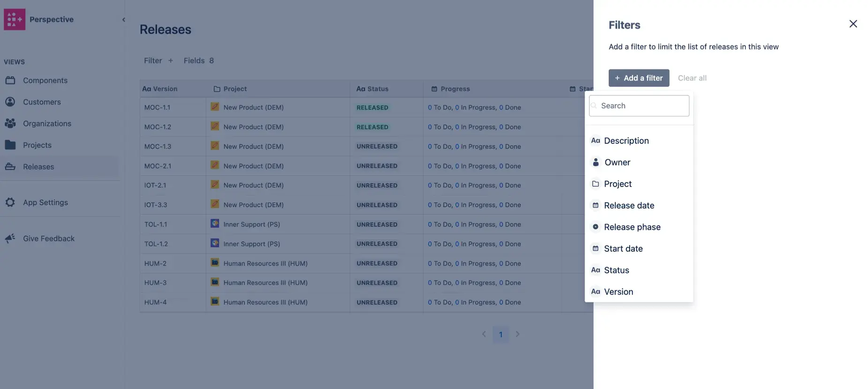Click the Clear all link

pyautogui.click(x=692, y=78)
